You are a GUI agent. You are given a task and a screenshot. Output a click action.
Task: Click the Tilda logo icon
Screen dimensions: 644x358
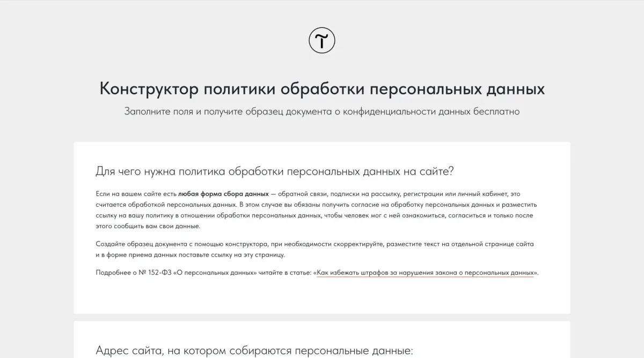[x=322, y=40]
